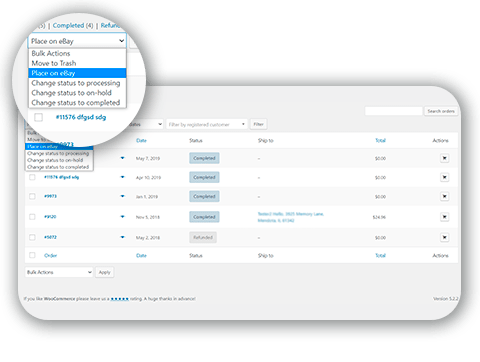Viewport: 480px width, 362px height.
Task: Open order #11576 dfgsd sdg in Apr 10 row
Action: [62, 177]
